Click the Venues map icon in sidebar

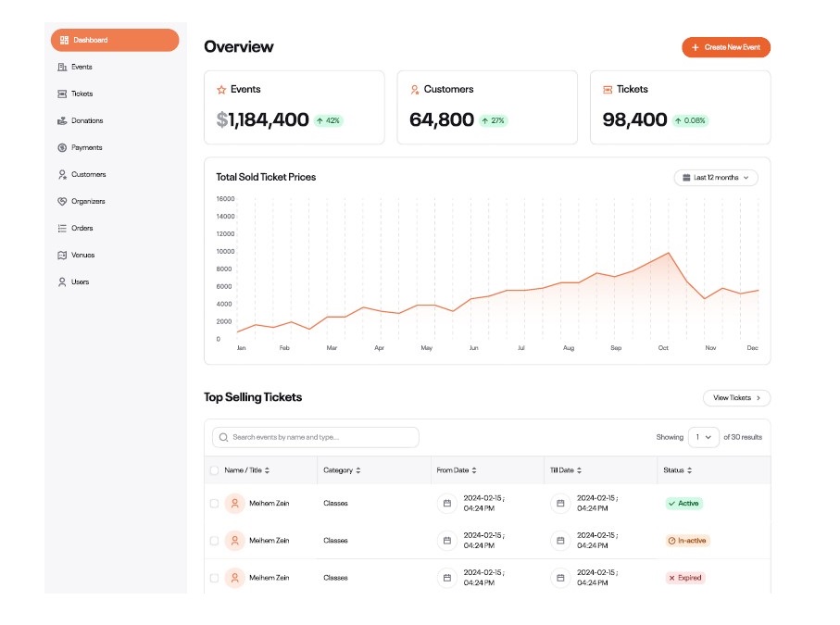62,255
